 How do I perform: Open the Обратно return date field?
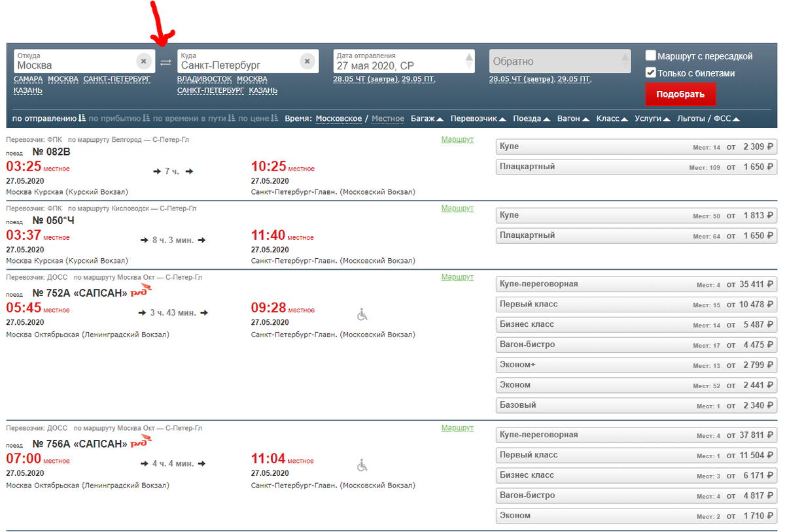[560, 61]
